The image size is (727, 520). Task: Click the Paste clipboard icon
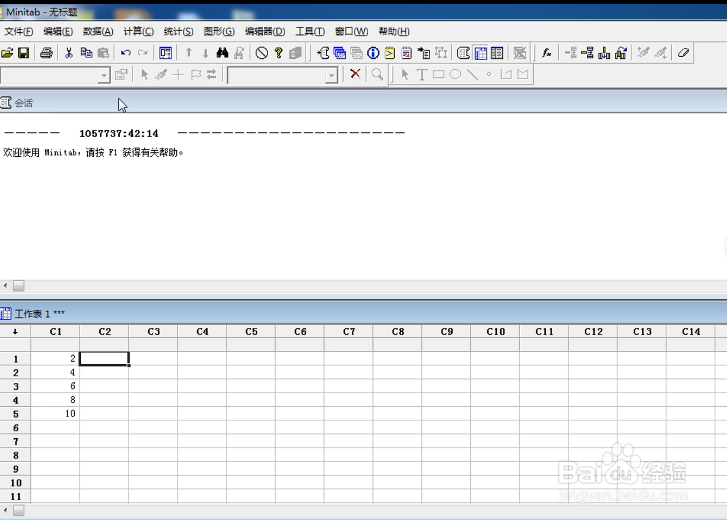coord(103,53)
